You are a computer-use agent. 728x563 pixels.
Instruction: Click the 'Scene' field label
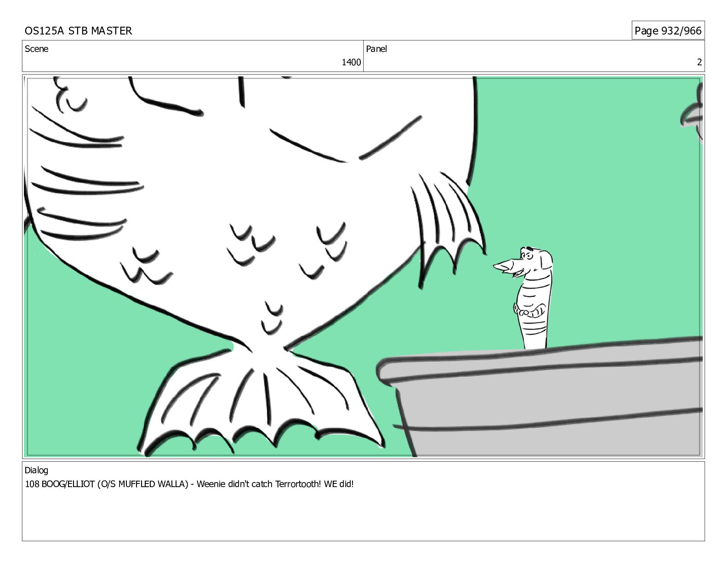(x=36, y=49)
